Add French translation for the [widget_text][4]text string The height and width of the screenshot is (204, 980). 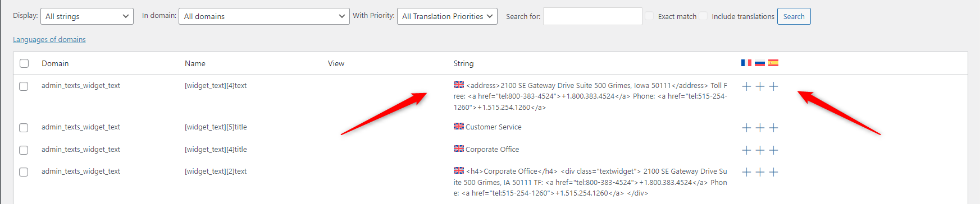pos(746,86)
